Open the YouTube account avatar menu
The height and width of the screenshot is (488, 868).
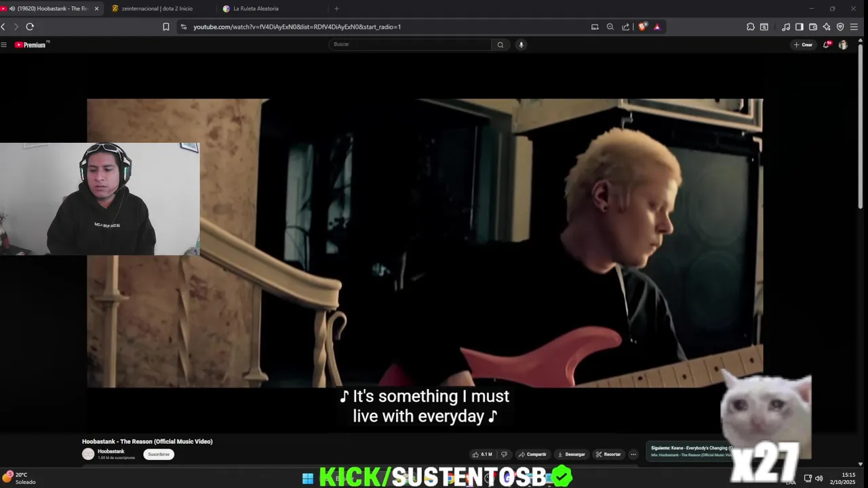click(843, 45)
